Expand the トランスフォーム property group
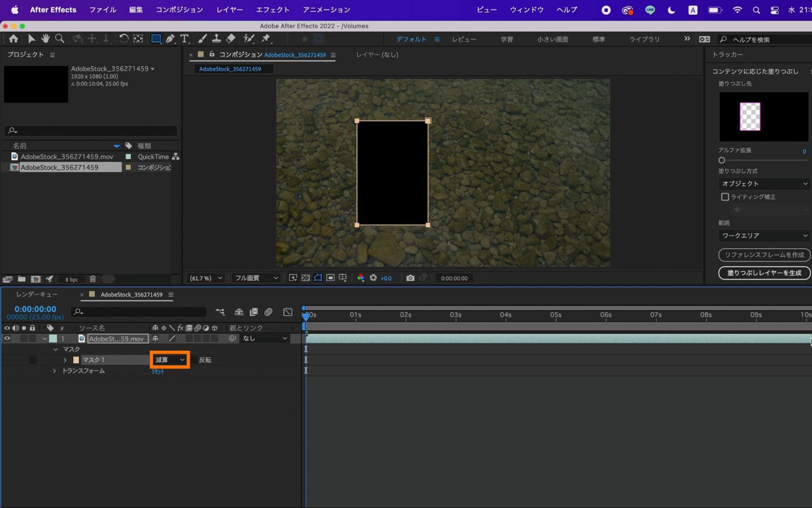 (54, 371)
